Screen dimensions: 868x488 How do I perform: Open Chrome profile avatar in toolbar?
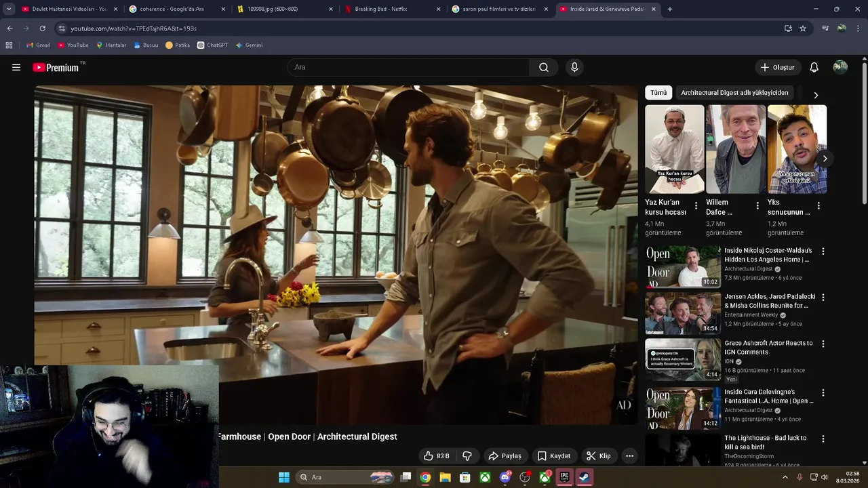(842, 28)
